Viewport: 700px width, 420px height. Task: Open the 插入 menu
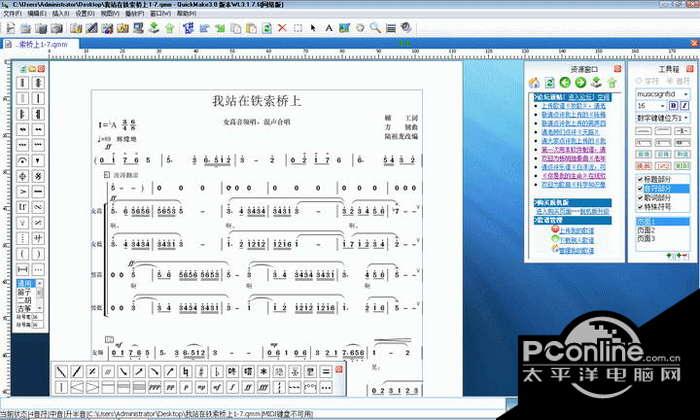[x=61, y=13]
